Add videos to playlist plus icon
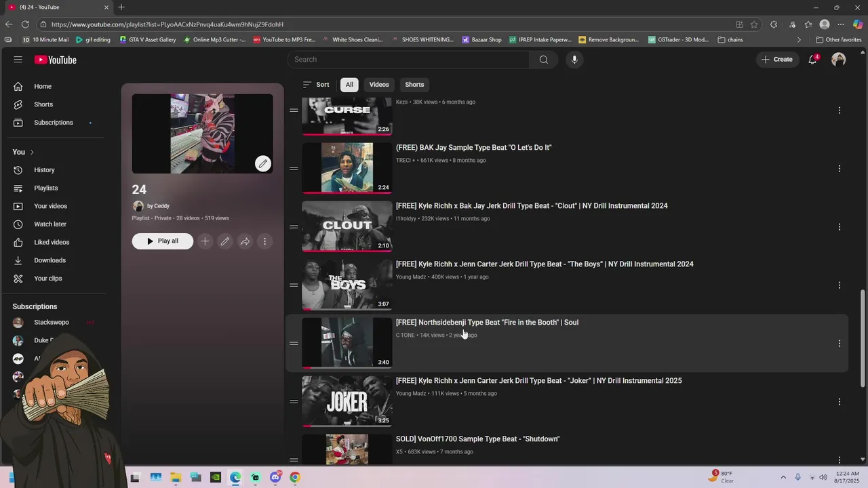This screenshot has width=868, height=488. pyautogui.click(x=205, y=241)
